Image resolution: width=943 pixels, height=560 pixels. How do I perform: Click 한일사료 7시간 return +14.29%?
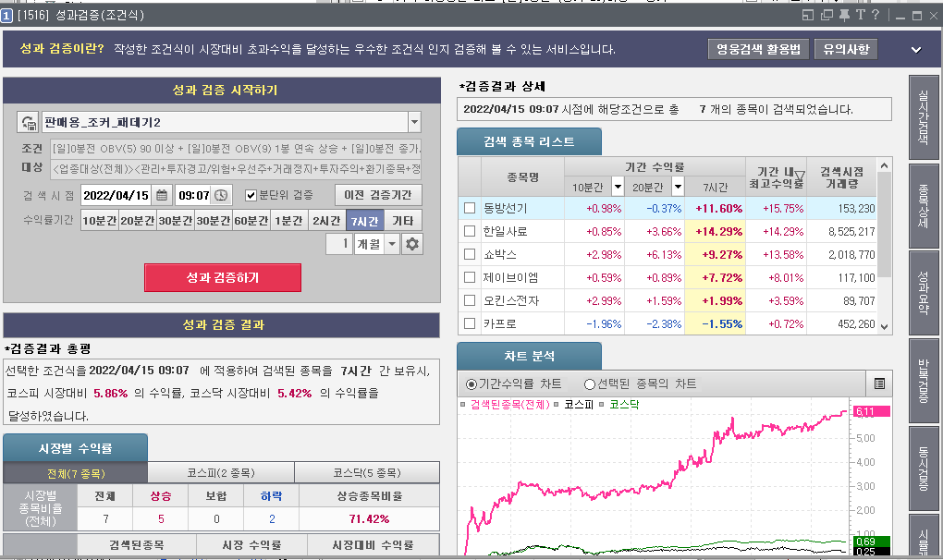(715, 231)
